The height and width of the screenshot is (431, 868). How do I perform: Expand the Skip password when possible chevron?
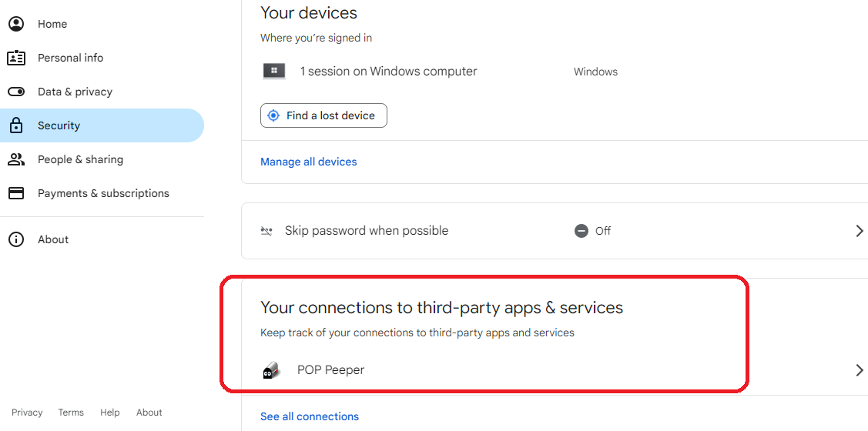point(860,231)
